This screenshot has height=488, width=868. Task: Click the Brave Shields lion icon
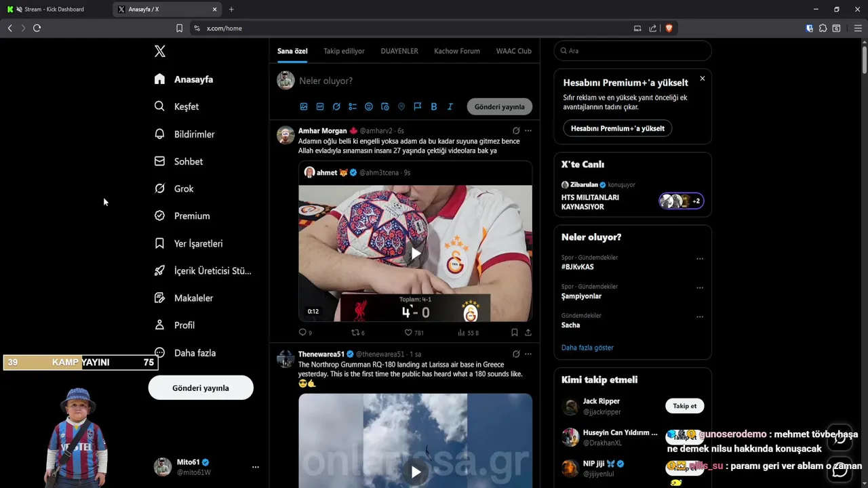point(669,28)
